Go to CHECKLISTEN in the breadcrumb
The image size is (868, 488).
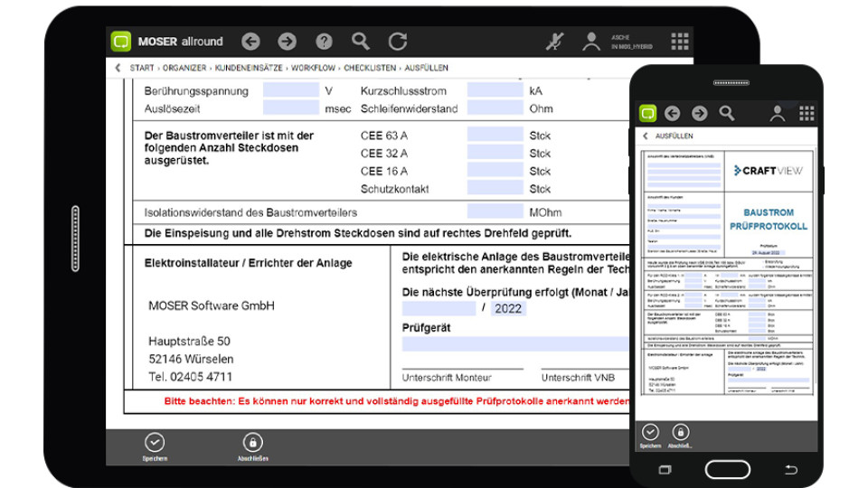click(x=370, y=68)
